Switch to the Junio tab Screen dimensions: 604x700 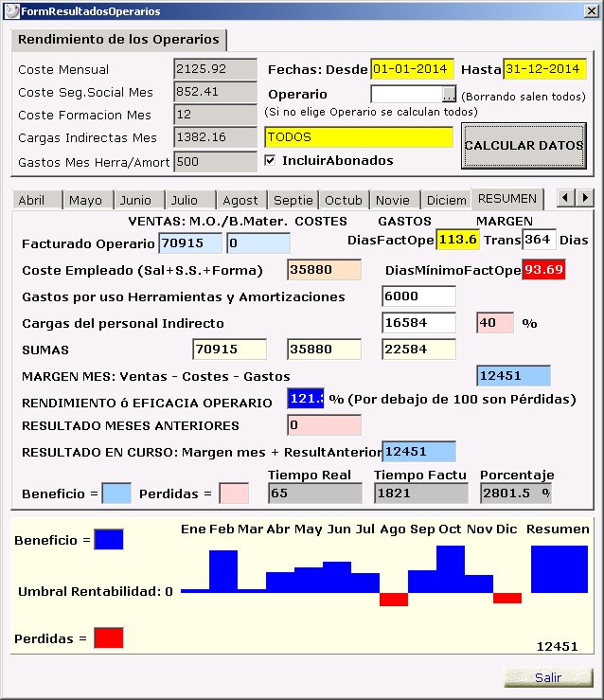139,200
